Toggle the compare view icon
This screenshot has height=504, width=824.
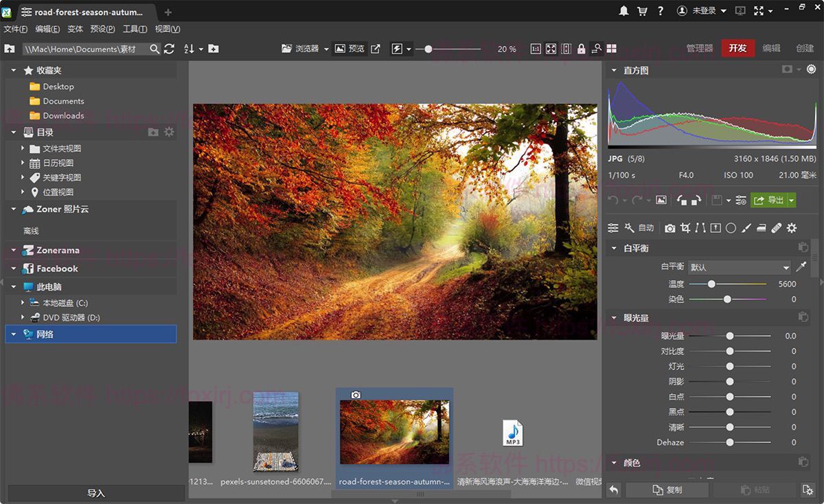[x=566, y=48]
